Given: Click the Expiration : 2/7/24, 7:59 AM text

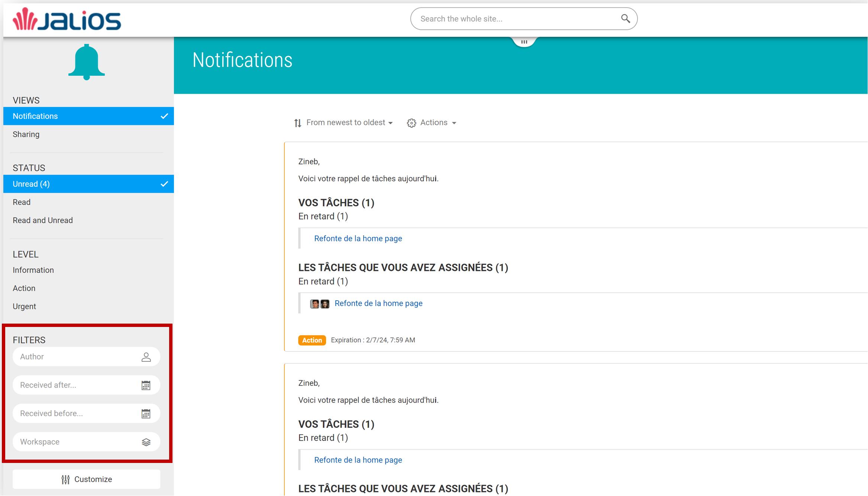Looking at the screenshot, I should 373,340.
